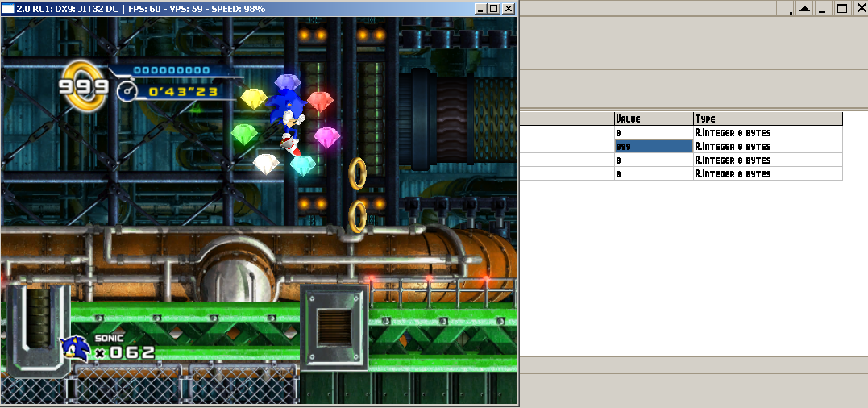Minimize the emulator game window
The image size is (868, 408).
(x=480, y=8)
